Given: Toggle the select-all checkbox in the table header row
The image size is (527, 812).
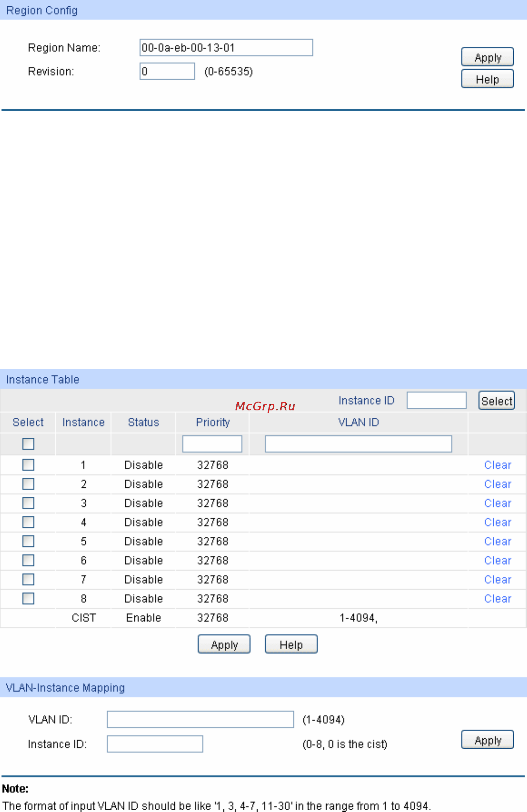Looking at the screenshot, I should pos(28,444).
